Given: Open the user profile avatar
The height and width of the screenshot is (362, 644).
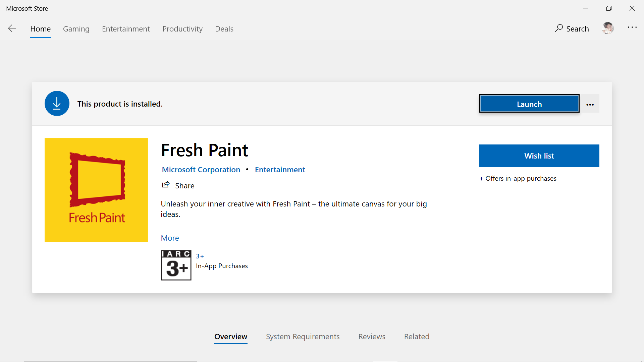Looking at the screenshot, I should coord(608,28).
